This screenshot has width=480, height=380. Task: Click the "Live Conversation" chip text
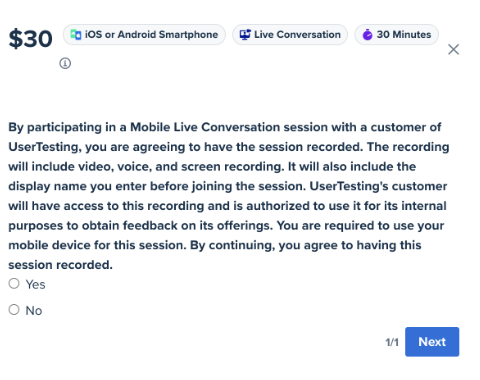point(297,34)
